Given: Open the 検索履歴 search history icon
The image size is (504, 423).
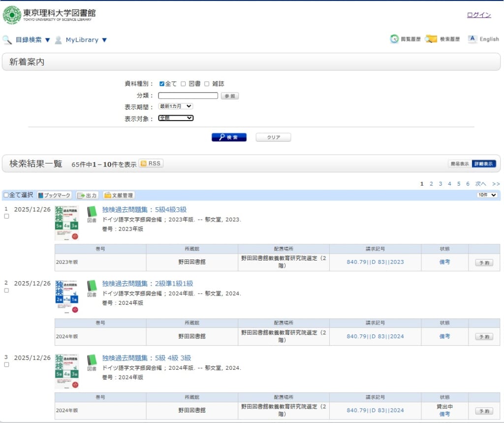Looking at the screenshot, I should pos(431,39).
